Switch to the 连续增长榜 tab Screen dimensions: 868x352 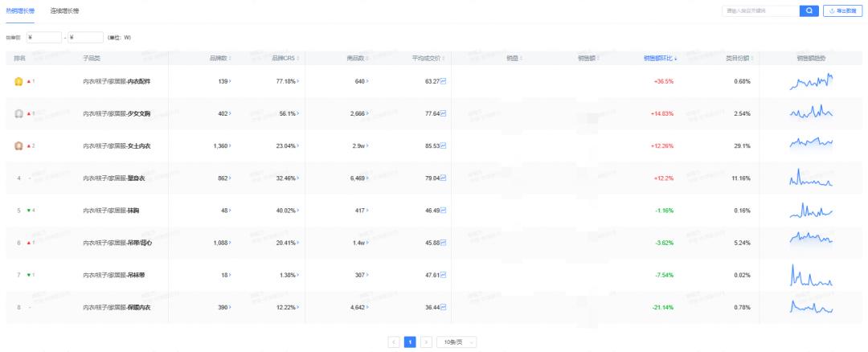click(x=64, y=10)
